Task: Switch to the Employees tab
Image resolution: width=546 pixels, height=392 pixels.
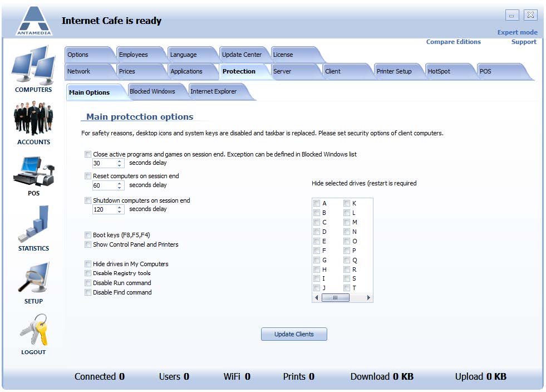Action: point(140,55)
